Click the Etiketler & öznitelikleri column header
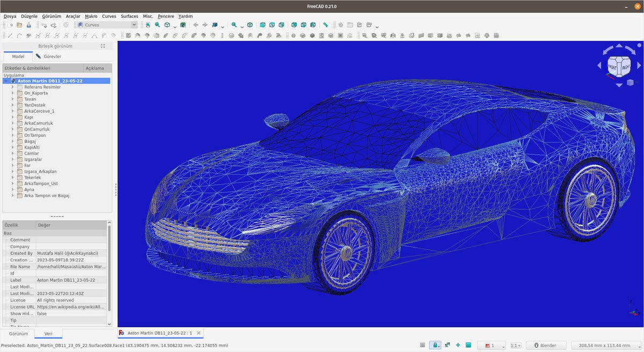 (x=43, y=68)
